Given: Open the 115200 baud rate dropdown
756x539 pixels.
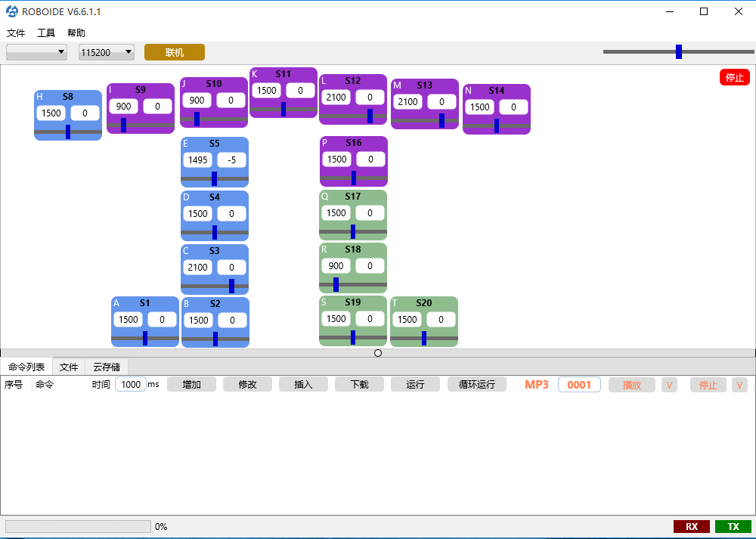Looking at the screenshot, I should [x=107, y=52].
